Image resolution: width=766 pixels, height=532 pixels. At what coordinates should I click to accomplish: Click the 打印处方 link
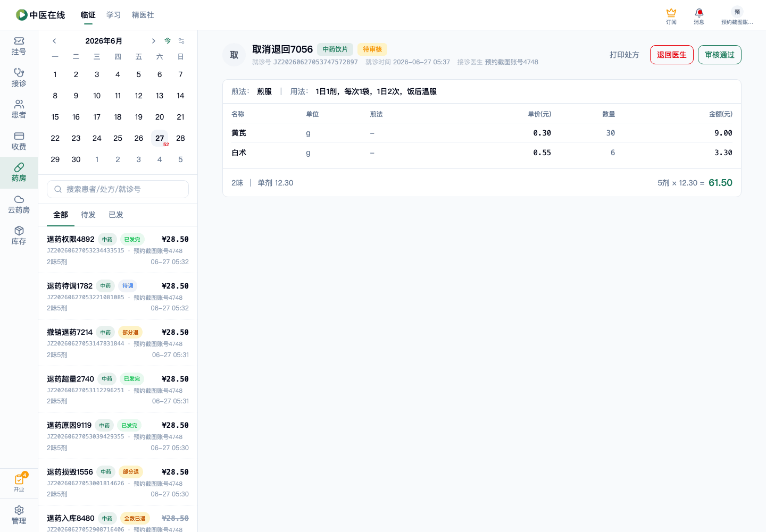[x=625, y=55]
